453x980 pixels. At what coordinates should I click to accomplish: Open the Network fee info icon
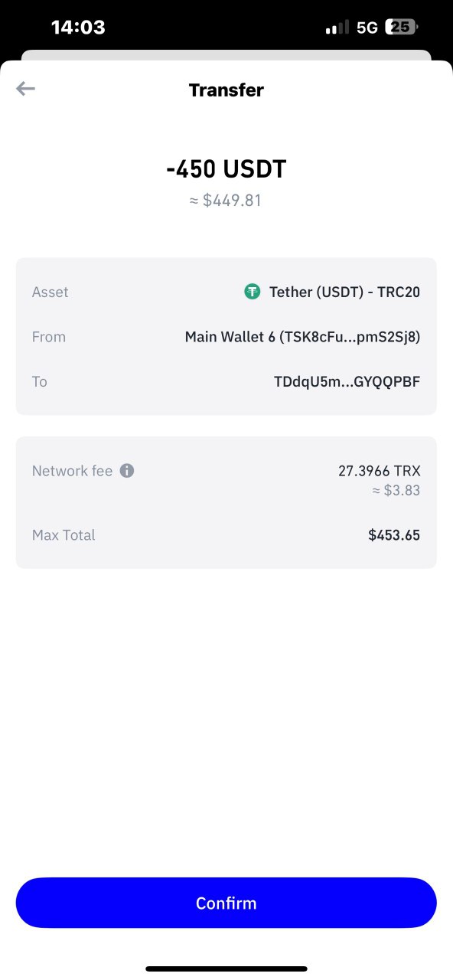127,471
